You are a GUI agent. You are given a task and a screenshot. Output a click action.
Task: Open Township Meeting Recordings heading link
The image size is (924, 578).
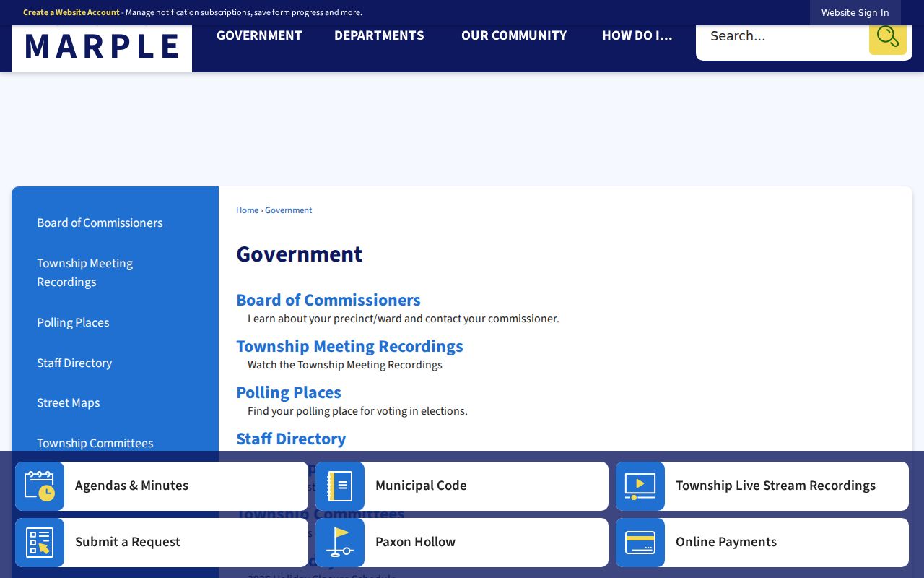(x=349, y=347)
